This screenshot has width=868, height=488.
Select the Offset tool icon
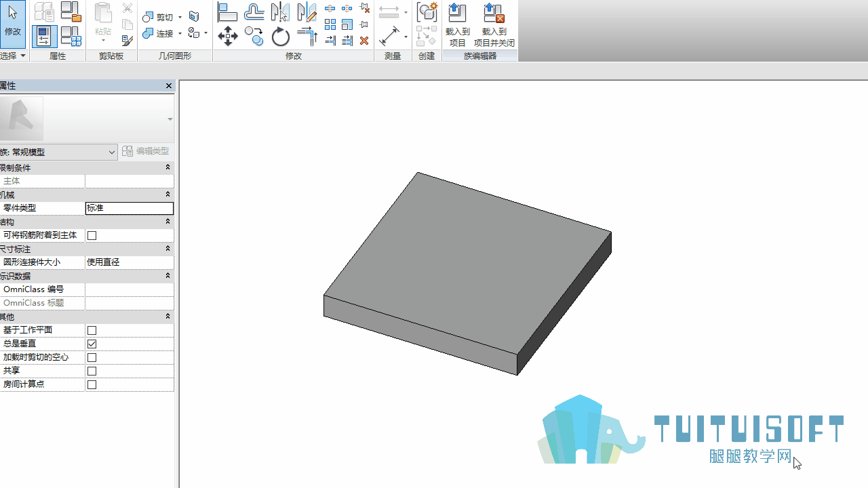click(254, 12)
